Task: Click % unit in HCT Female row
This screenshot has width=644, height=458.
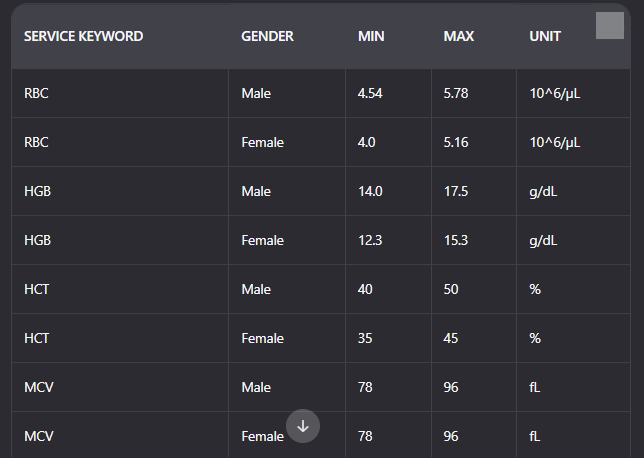Action: pyautogui.click(x=535, y=338)
